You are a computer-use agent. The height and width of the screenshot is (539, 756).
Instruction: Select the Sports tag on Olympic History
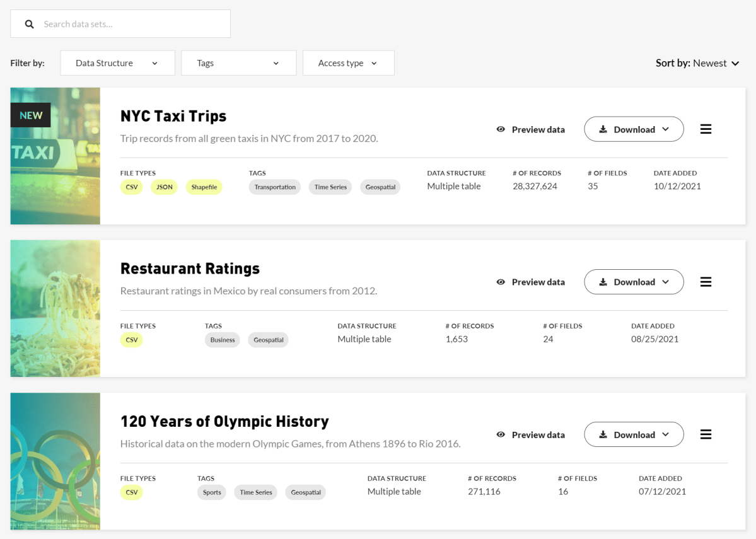coord(211,492)
